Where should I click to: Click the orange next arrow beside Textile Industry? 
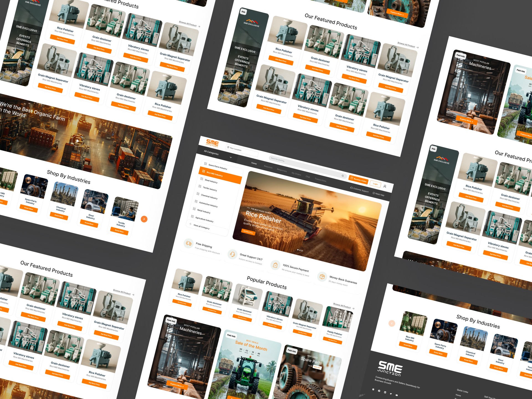pos(144,219)
